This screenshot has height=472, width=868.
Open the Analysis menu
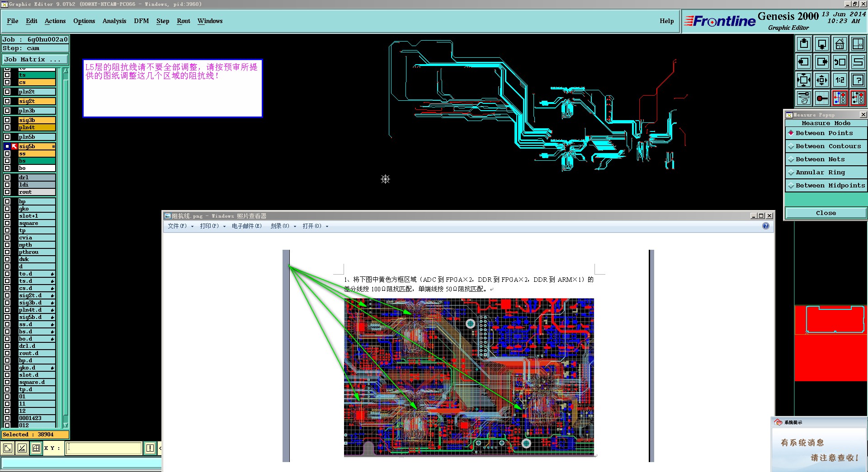tap(114, 21)
